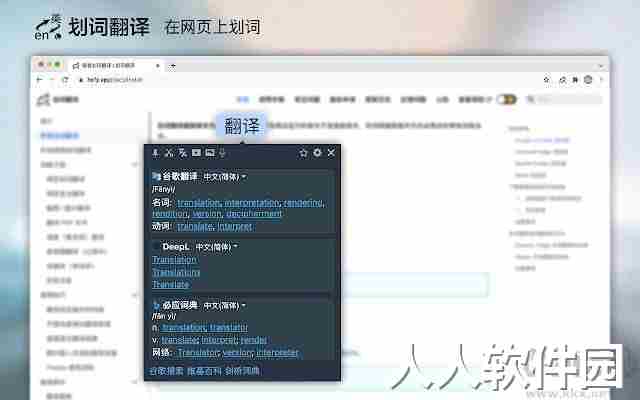
Task: Click the Google Translate engine icon beside 谷歌翻译
Action: (156, 176)
